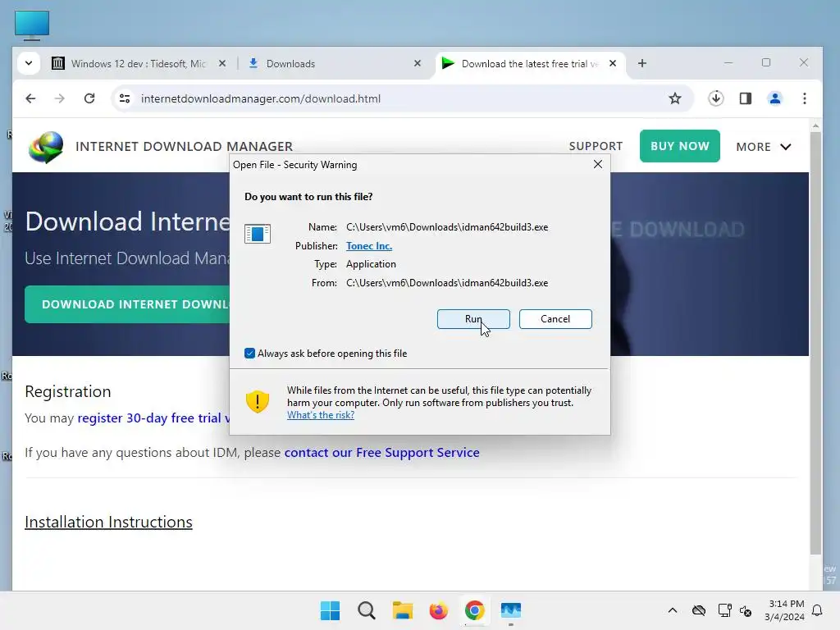Click the network tray icon
The width and height of the screenshot is (840, 630).
point(724,610)
